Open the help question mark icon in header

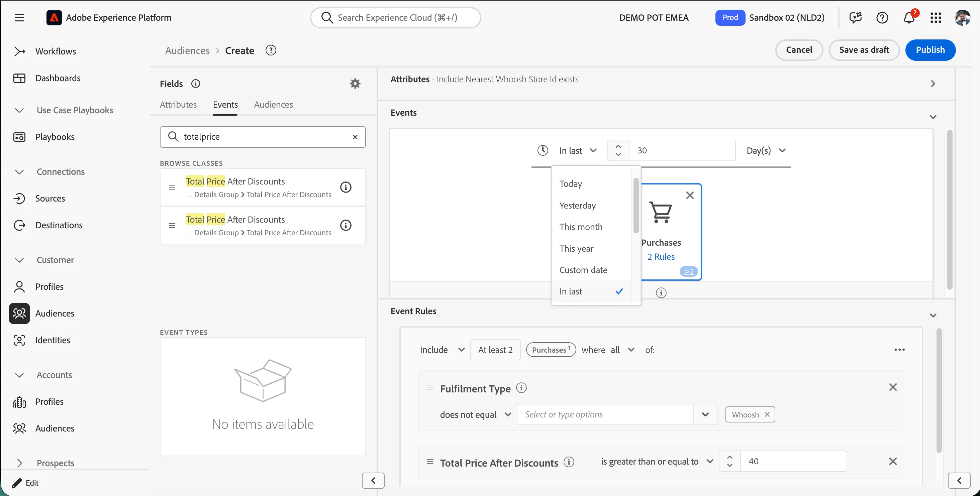click(882, 17)
